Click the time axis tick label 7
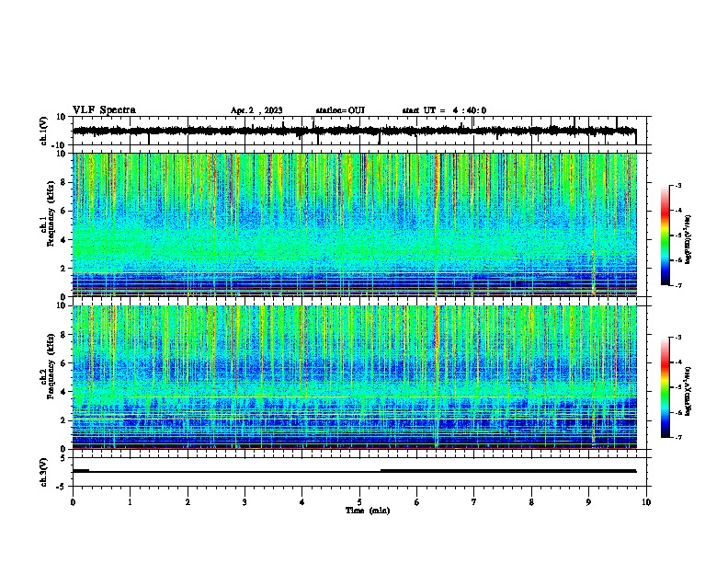The width and height of the screenshot is (728, 563). coord(474,502)
